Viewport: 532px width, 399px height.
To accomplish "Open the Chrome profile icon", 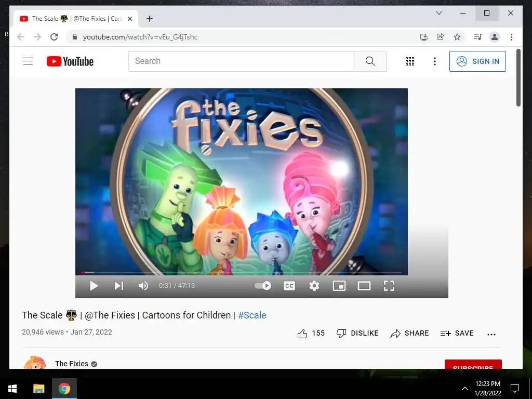I will [495, 37].
